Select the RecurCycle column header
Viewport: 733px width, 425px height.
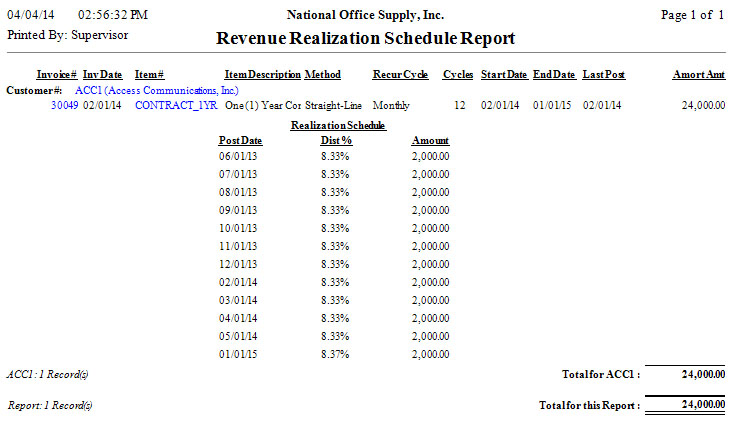coord(400,75)
